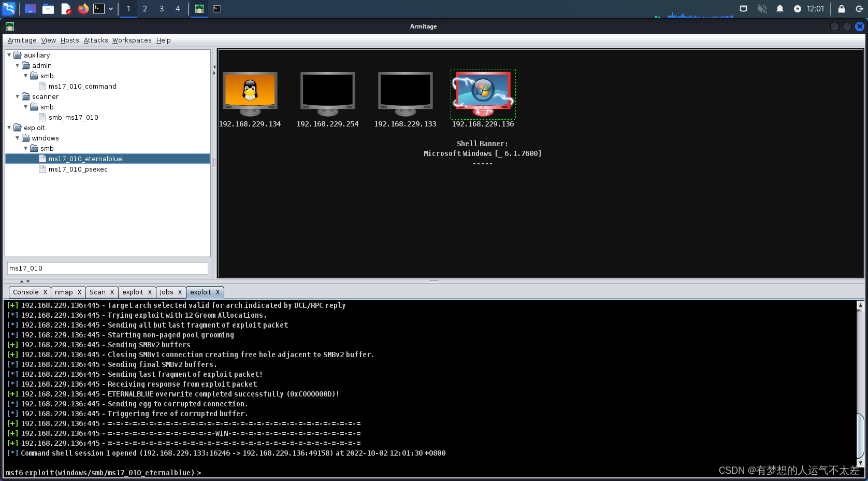Viewport: 868px width, 481px height.
Task: Select host icon 192.168.229.254
Action: (328, 94)
